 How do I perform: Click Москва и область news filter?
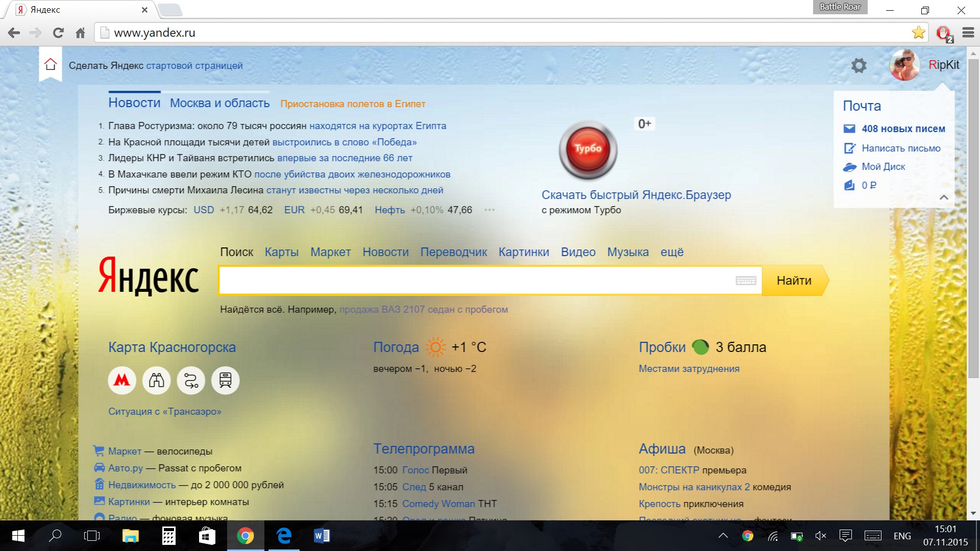coord(219,103)
